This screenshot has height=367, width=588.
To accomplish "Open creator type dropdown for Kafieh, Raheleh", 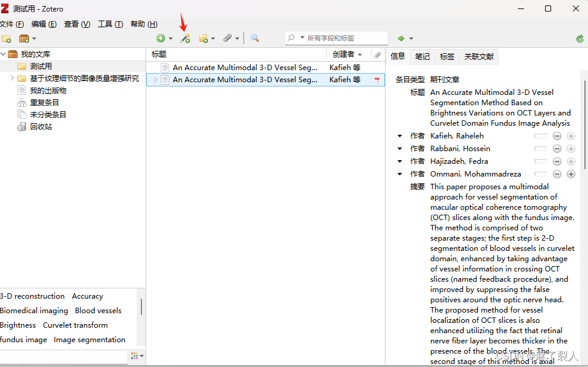I will (x=399, y=137).
